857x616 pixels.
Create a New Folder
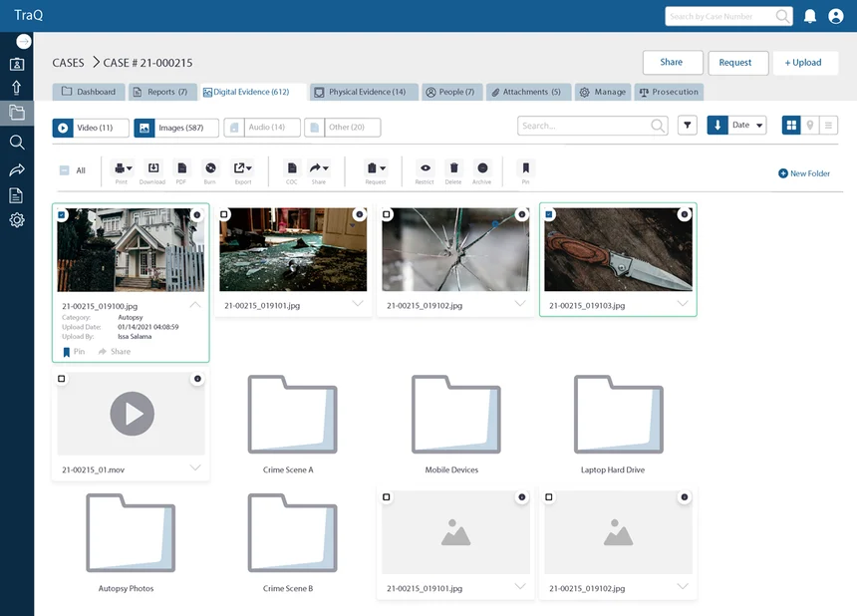804,172
